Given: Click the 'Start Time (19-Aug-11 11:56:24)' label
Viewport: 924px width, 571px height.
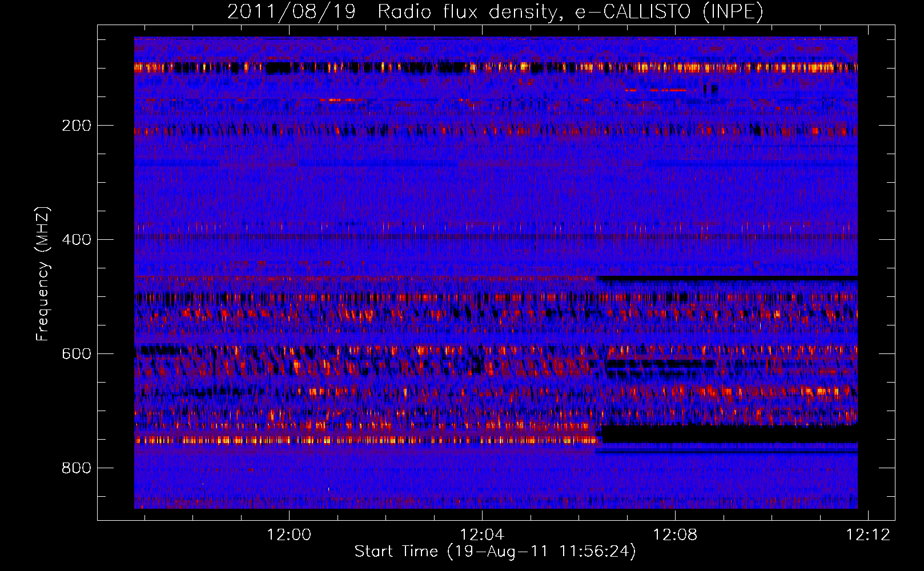Looking at the screenshot, I should (495, 552).
